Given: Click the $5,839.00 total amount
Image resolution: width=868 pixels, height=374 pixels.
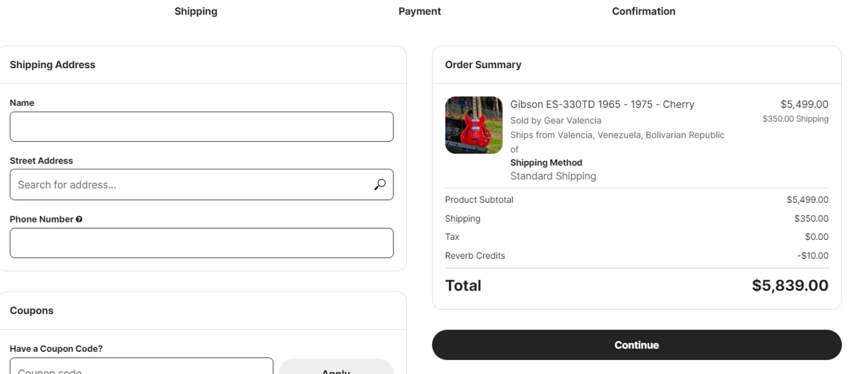Looking at the screenshot, I should tap(790, 286).
